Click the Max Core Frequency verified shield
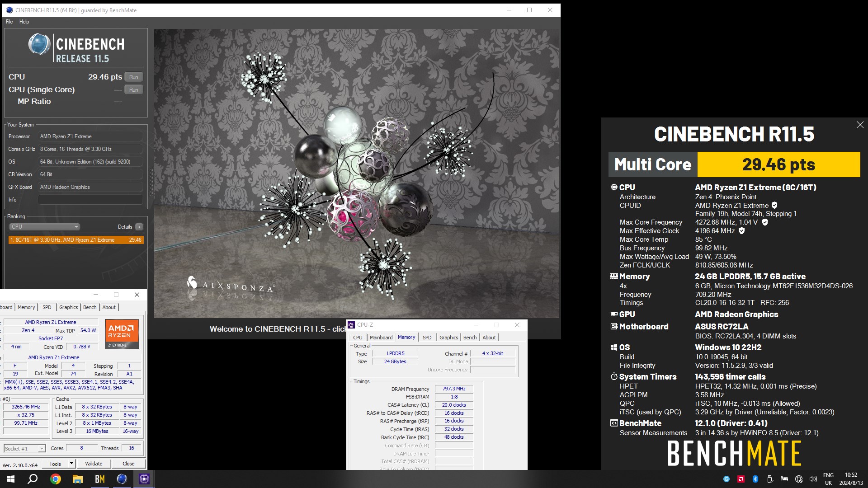Image resolution: width=868 pixels, height=488 pixels. point(765,222)
